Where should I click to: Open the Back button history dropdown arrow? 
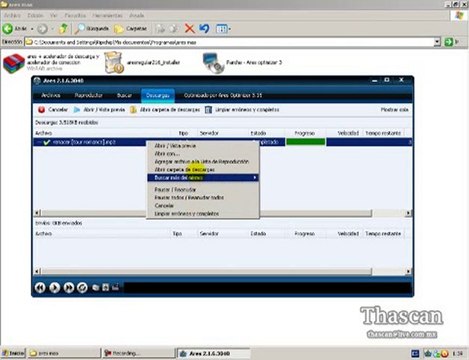32,29
